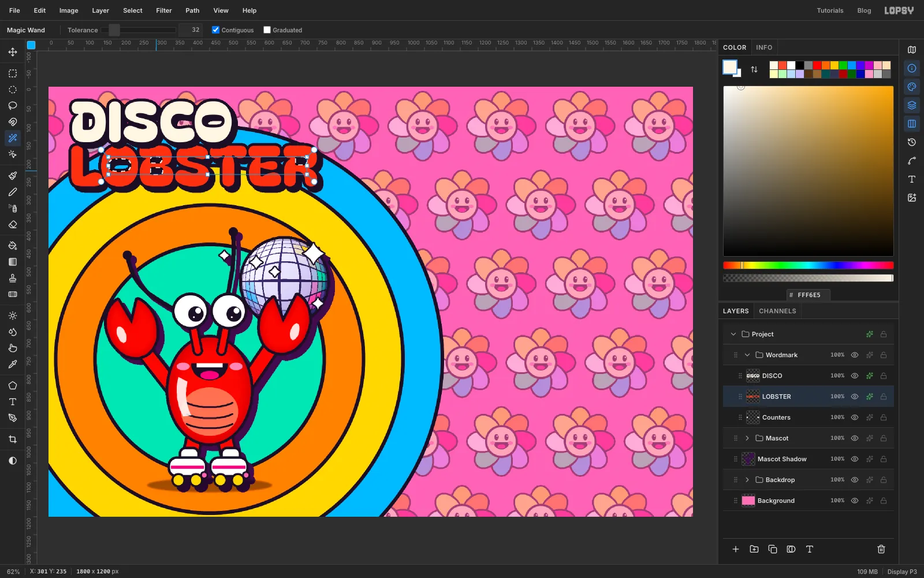The height and width of the screenshot is (578, 924).
Task: Hide the Counters layer
Action: click(x=855, y=417)
